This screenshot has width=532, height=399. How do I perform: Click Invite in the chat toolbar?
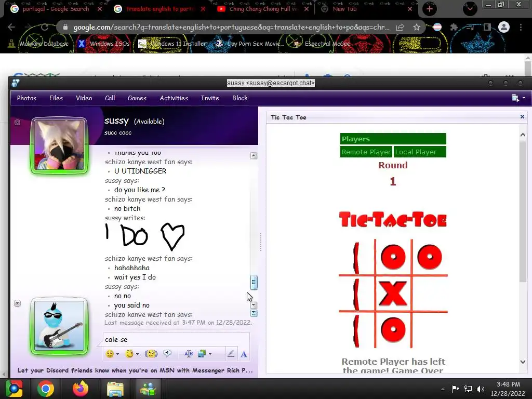pos(210,98)
